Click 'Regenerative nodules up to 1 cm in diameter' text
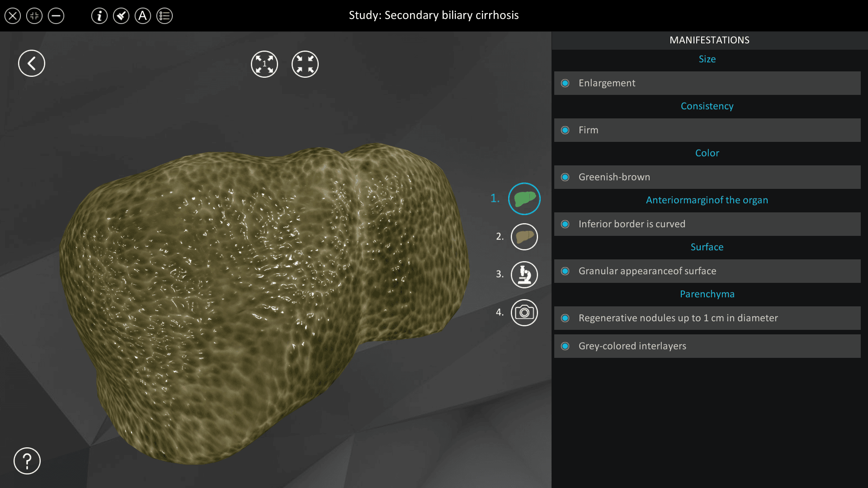This screenshot has height=488, width=868. 678,318
